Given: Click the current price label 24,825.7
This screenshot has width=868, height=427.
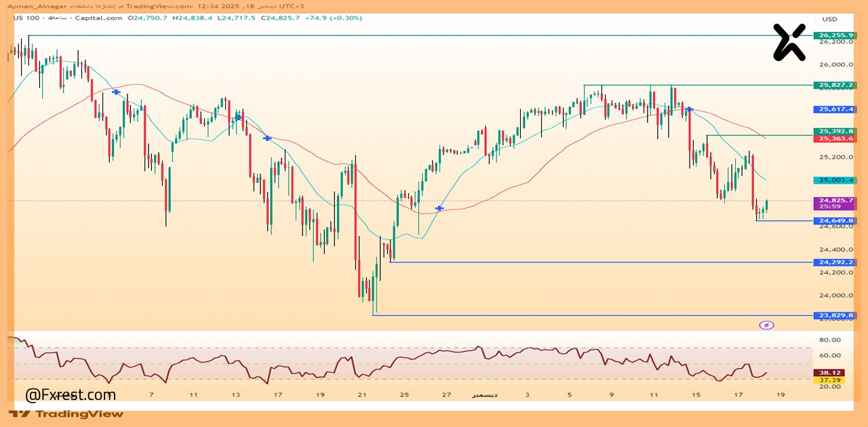Looking at the screenshot, I should 835,201.
